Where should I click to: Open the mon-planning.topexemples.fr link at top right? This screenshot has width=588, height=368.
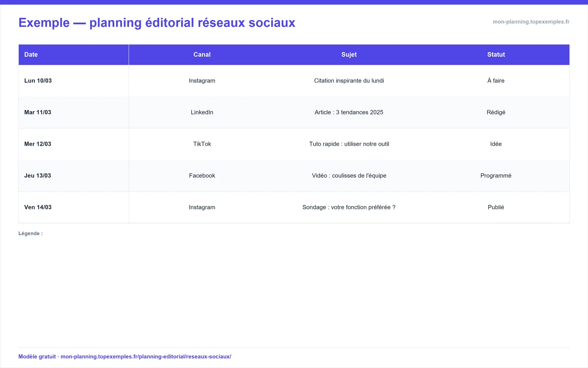531,22
